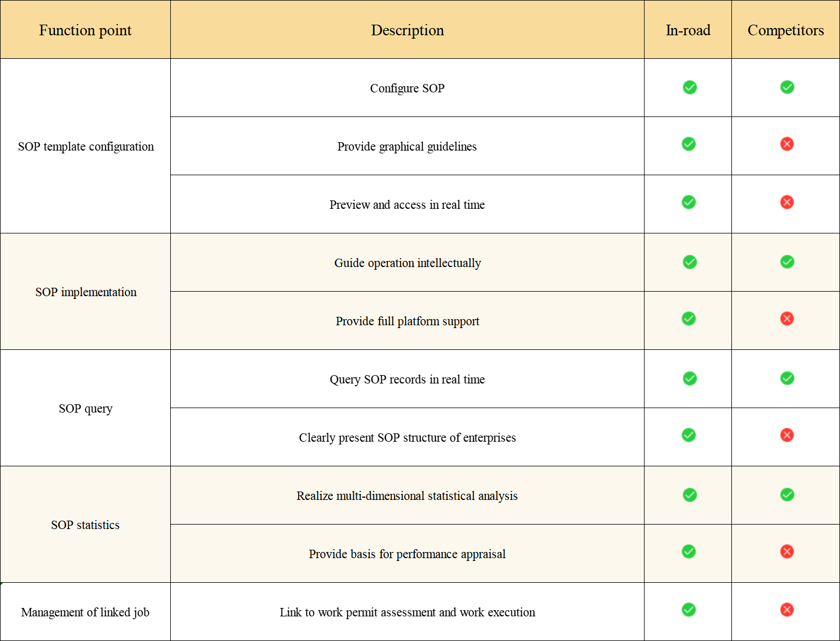840x641 pixels.
Task: Click In-road green check for Configure SOP
Action: click(x=689, y=87)
